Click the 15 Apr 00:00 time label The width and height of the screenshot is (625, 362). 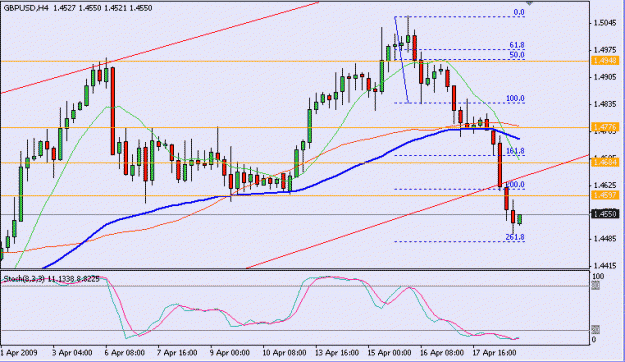click(389, 353)
